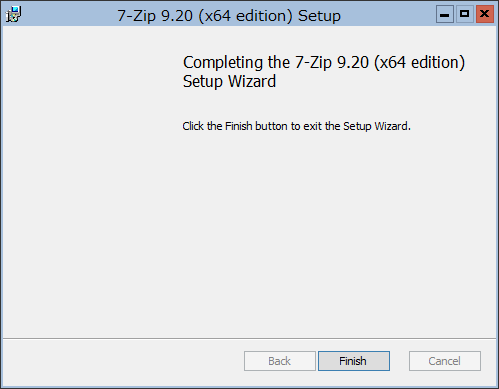This screenshot has width=499, height=389.
Task: Click the horizontal separator above the buttons
Action: point(249,339)
